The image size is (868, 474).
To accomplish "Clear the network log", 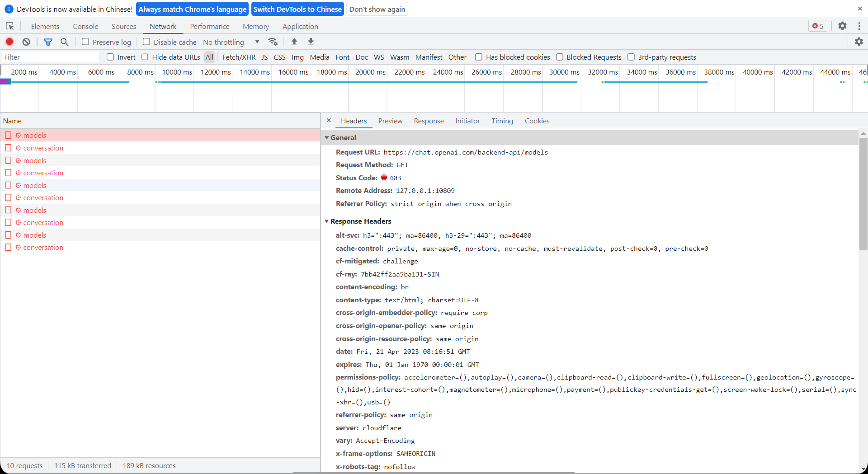I will coord(26,42).
